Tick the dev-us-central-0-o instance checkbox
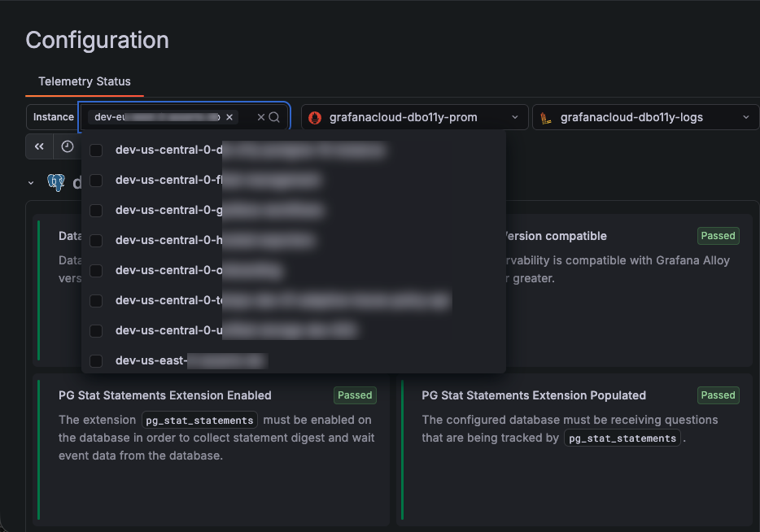 pos(95,269)
